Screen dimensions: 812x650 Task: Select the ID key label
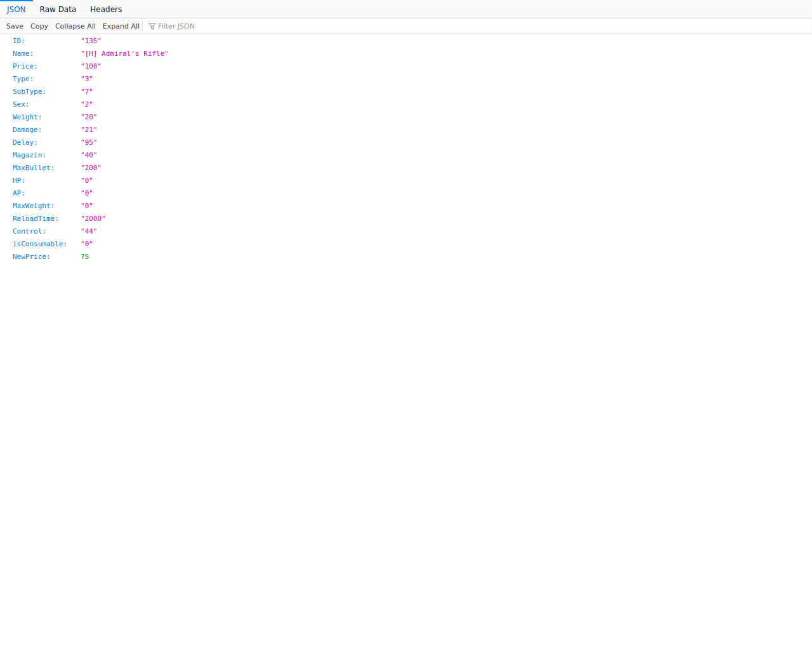[x=19, y=41]
